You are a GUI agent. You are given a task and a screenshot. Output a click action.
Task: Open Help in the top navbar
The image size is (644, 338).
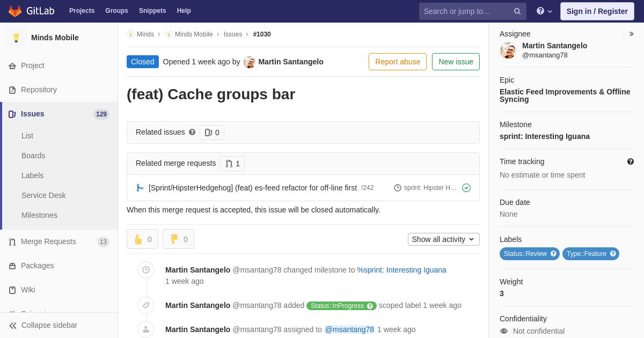[x=184, y=11]
